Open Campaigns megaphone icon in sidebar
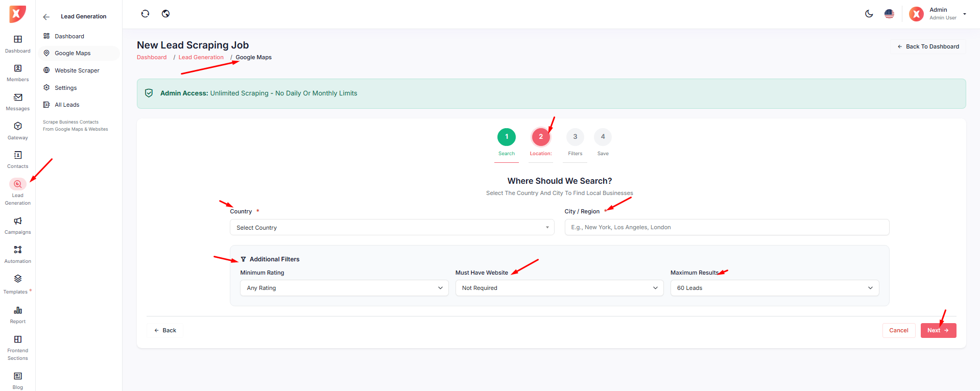The height and width of the screenshot is (391, 980). 18,221
